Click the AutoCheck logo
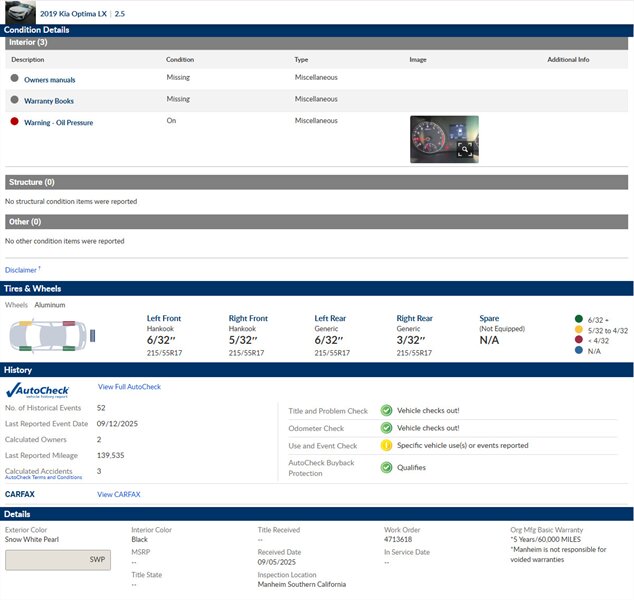Image resolution: width=634 pixels, height=600 pixels. coord(38,391)
